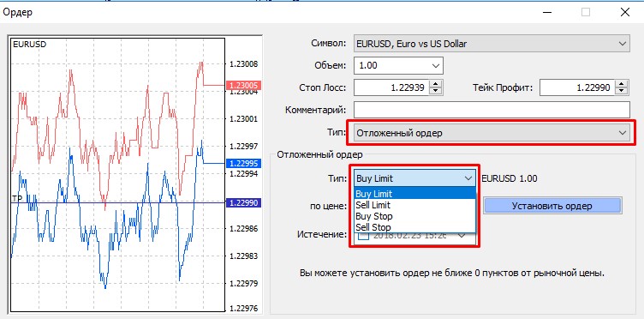Viewport: 644px width, 319px height.
Task: Collapse the Buy Limit type dropdown
Action: [x=468, y=178]
